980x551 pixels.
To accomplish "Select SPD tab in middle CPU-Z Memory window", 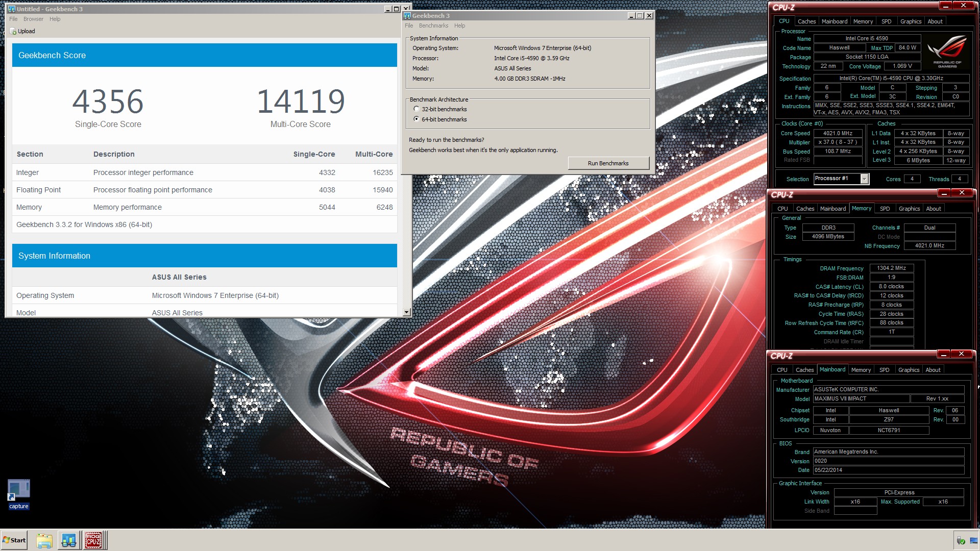I will 885,209.
